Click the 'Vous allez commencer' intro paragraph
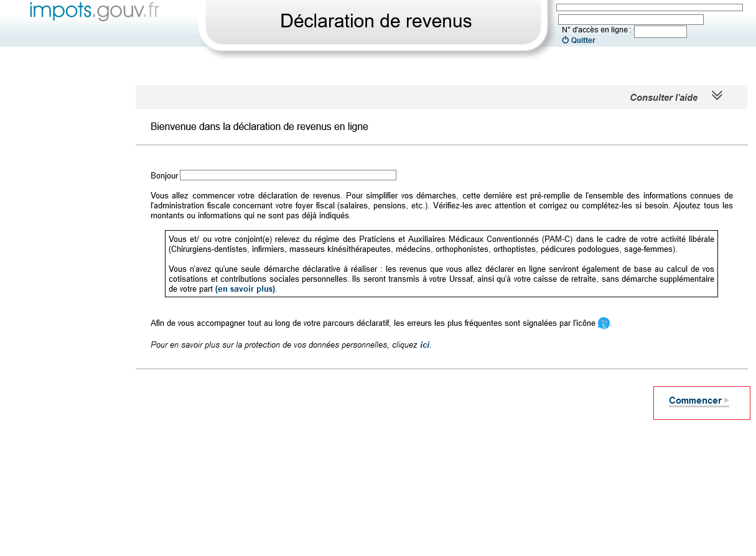 click(x=441, y=205)
